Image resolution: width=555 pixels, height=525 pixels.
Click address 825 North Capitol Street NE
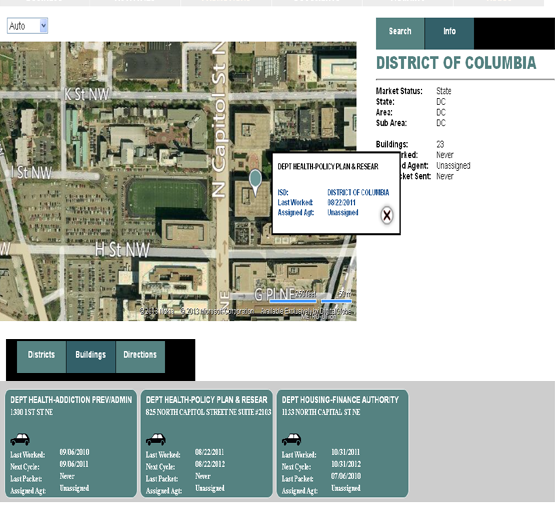[208, 412]
